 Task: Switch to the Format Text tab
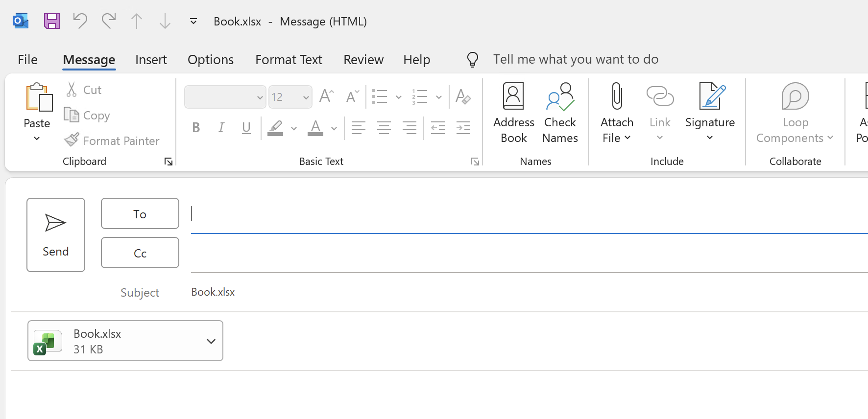tap(289, 59)
